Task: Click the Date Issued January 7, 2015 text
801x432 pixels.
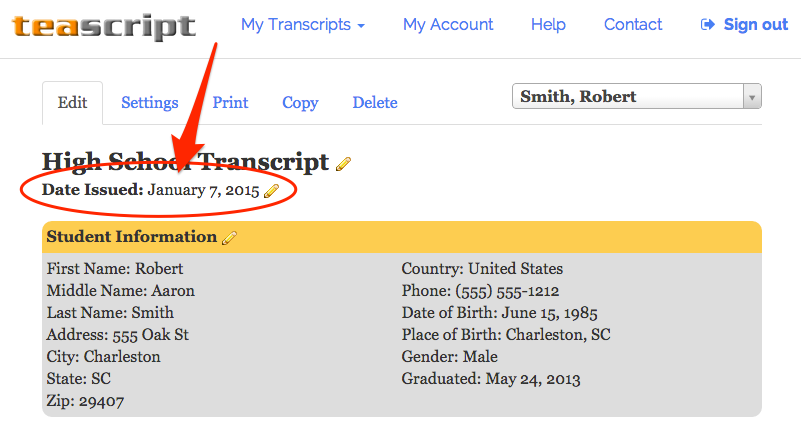Action: coord(151,190)
